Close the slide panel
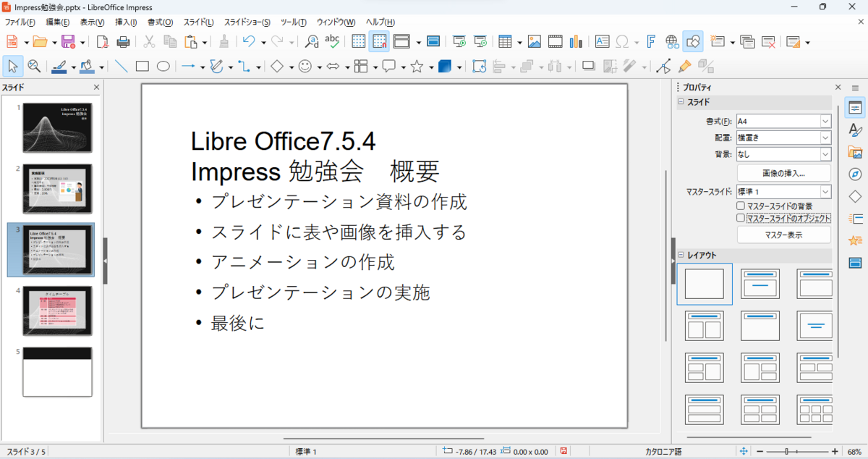The image size is (868, 459). pos(97,88)
